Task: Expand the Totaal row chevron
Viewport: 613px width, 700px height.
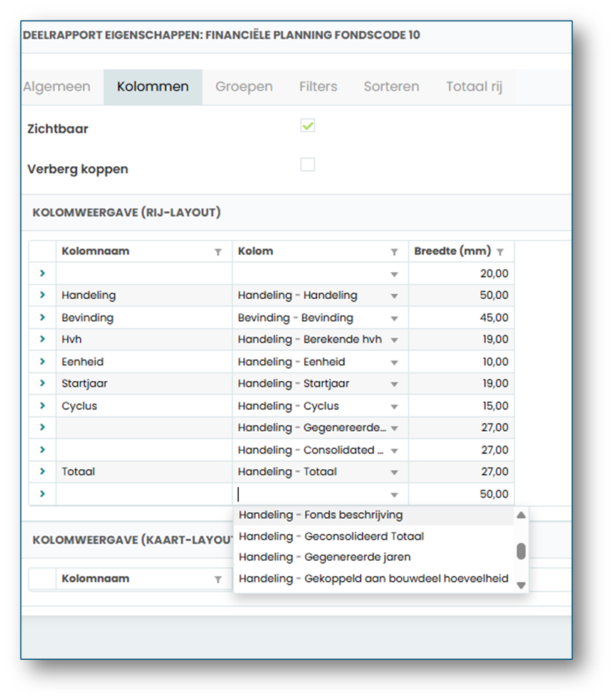Action: pyautogui.click(x=43, y=471)
